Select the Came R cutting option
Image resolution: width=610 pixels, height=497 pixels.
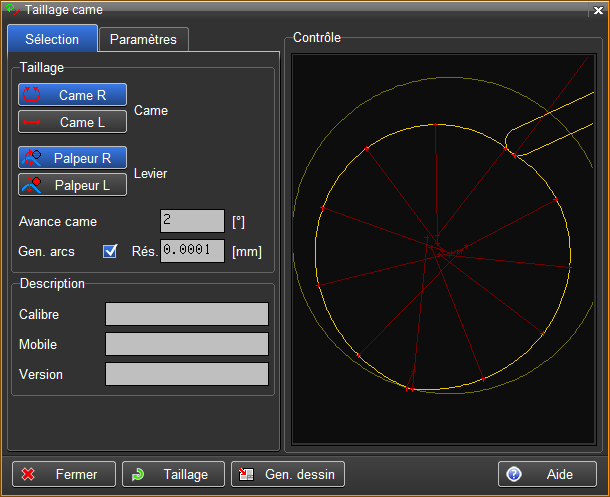click(72, 95)
